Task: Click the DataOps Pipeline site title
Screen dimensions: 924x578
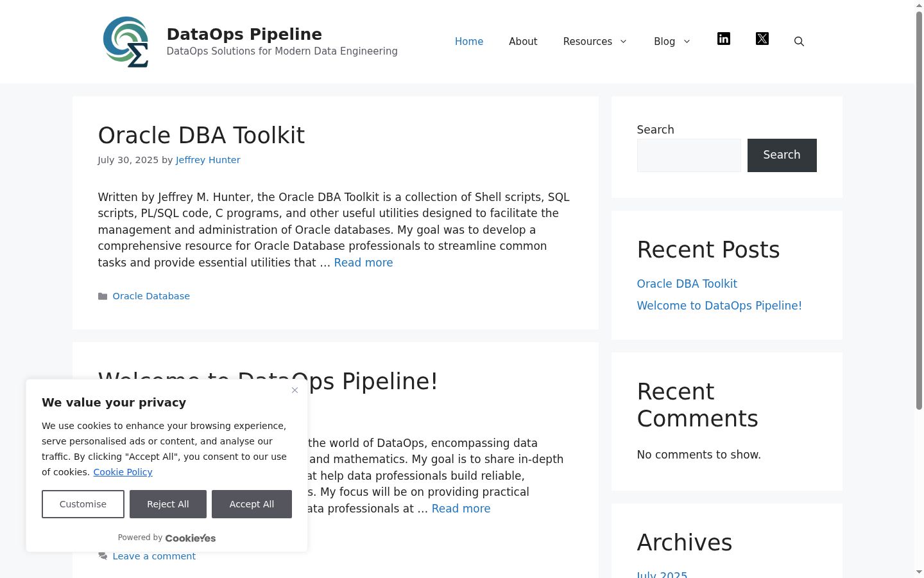Action: 244,34
